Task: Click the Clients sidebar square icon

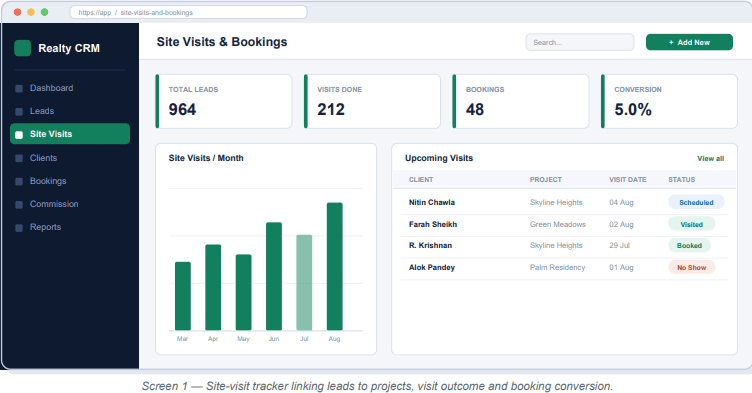Action: [x=19, y=158]
